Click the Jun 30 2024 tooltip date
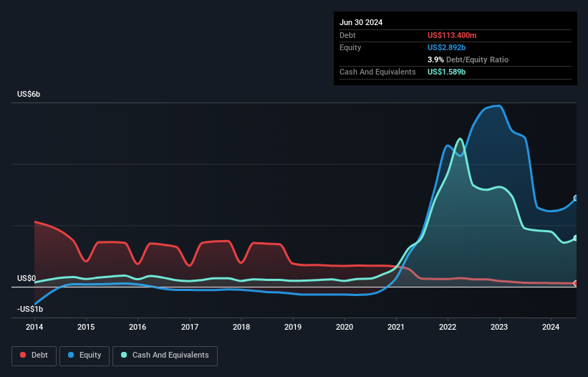 pos(361,22)
